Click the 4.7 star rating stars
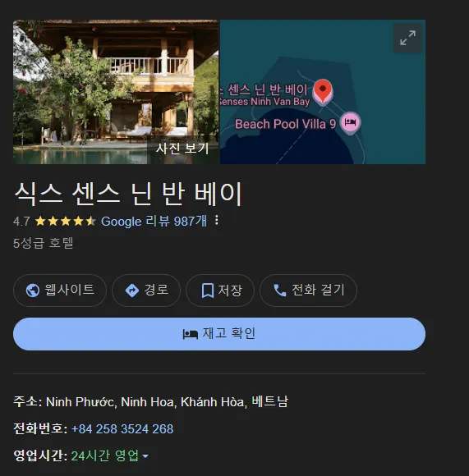The height and width of the screenshot is (476, 469). click(x=66, y=221)
